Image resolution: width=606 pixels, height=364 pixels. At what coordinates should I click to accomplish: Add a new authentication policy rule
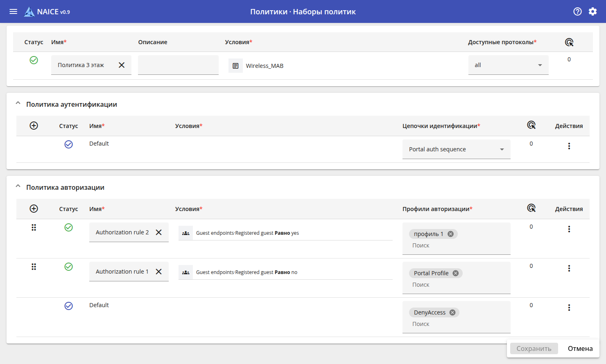click(x=34, y=126)
